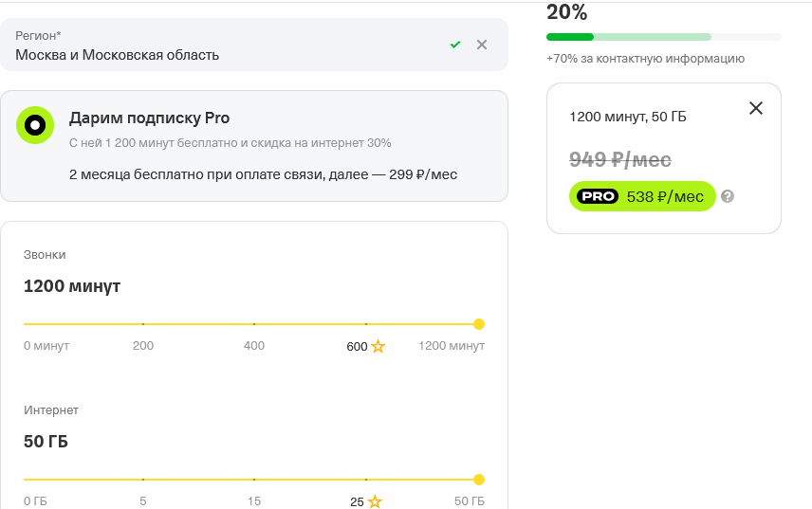Click the internet slider handle at 50 GB
Viewport: 812px width, 509px height.
point(479,480)
